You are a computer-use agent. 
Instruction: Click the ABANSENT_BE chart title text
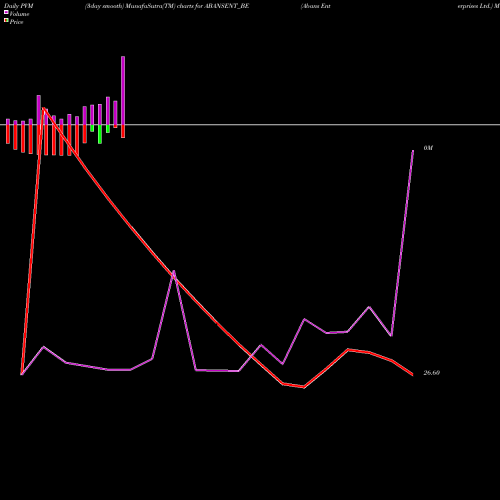[x=167, y=6]
